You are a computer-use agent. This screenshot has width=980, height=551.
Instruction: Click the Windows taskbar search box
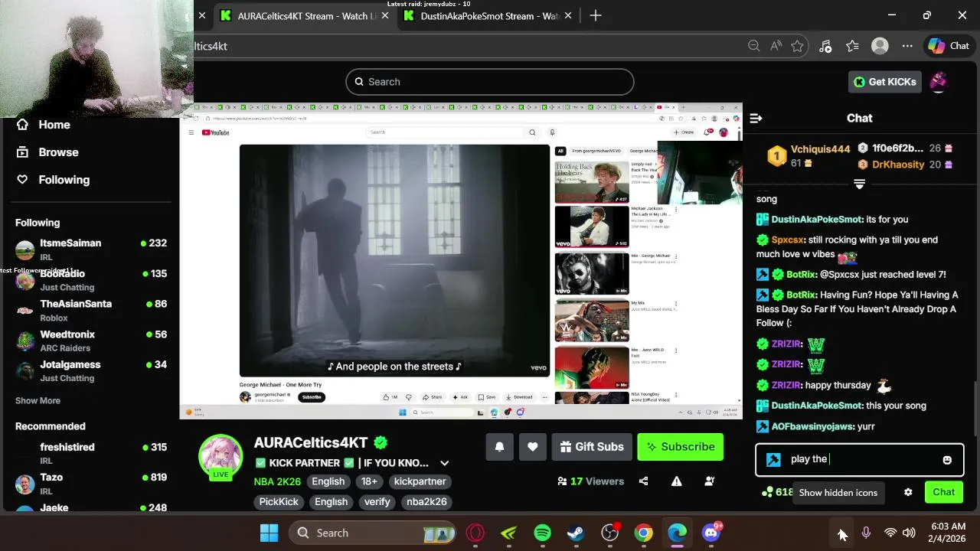click(x=372, y=533)
